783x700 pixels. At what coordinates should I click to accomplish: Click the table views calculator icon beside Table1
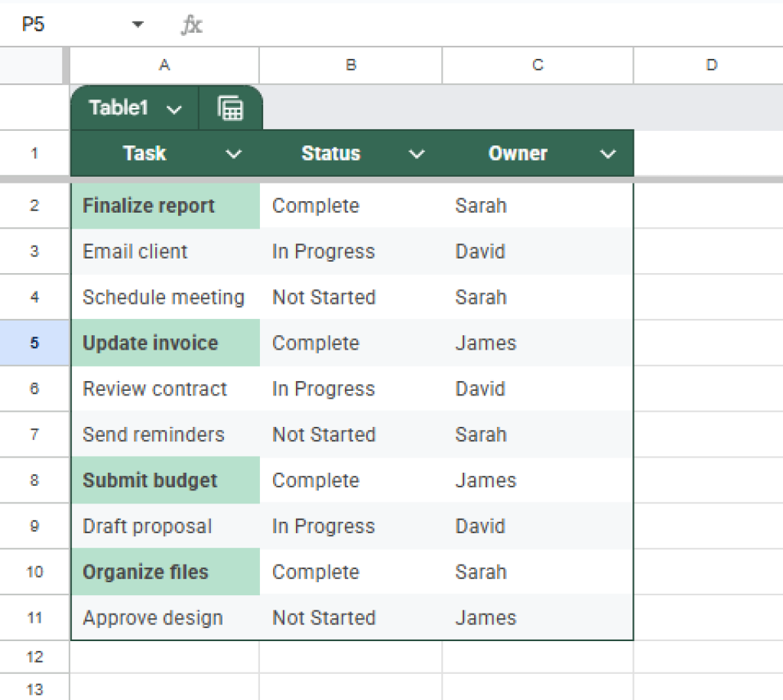coord(230,108)
